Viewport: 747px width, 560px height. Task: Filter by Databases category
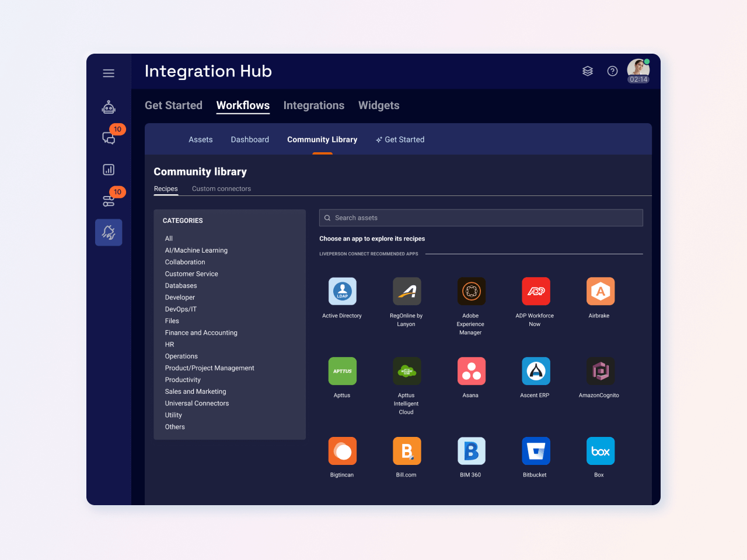[181, 286]
